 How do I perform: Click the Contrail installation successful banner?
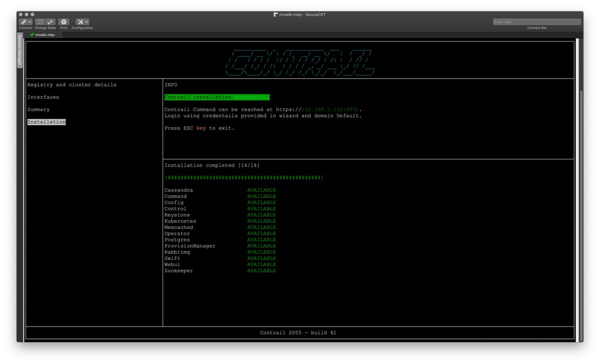217,97
